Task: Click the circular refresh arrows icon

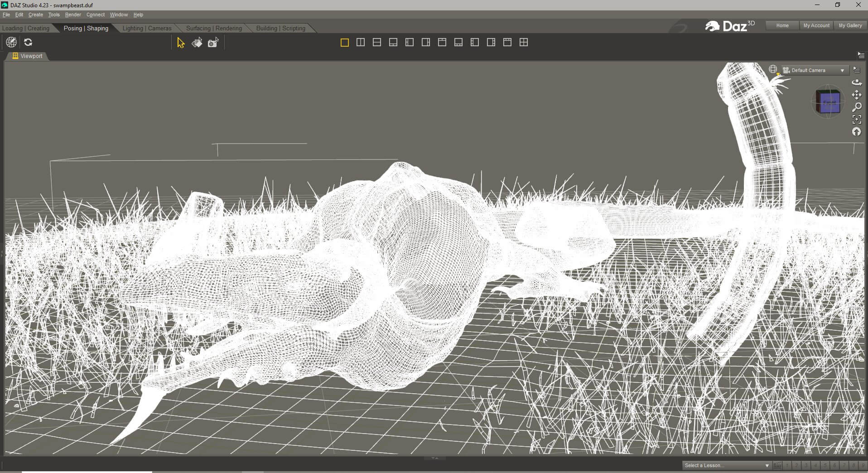Action: tap(28, 42)
